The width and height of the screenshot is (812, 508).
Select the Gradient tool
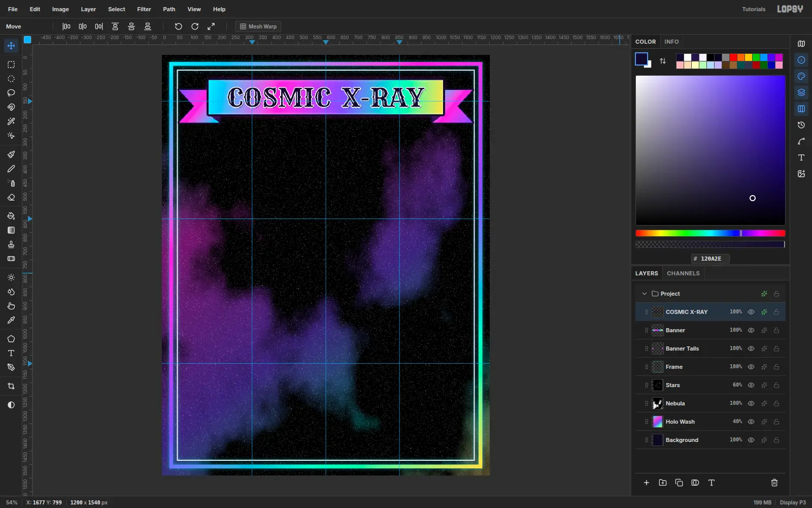click(11, 230)
